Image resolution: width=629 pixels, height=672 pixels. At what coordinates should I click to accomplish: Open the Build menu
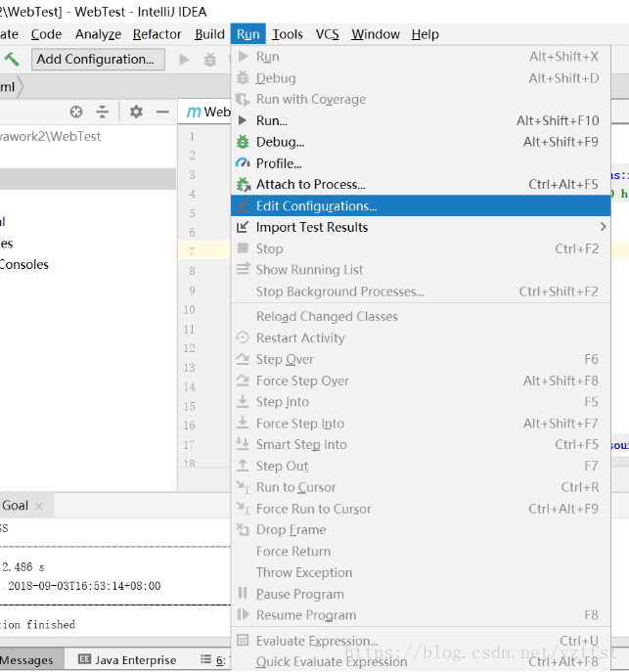click(x=209, y=34)
